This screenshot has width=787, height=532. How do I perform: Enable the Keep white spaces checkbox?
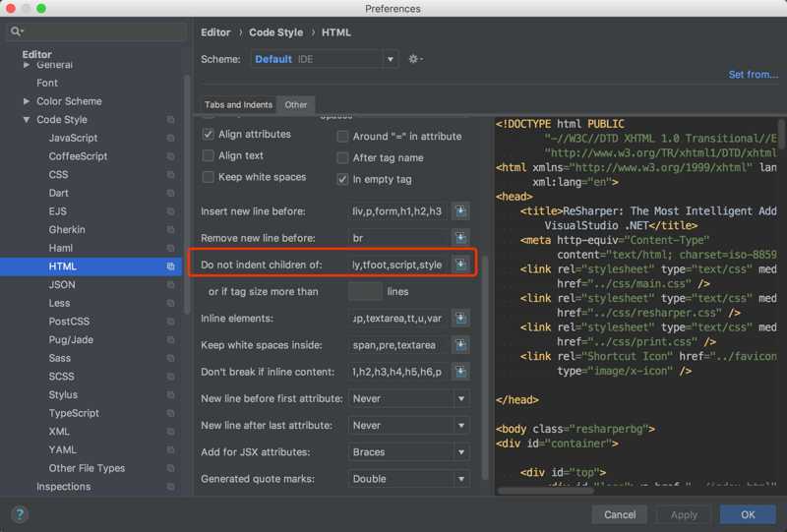click(x=208, y=177)
